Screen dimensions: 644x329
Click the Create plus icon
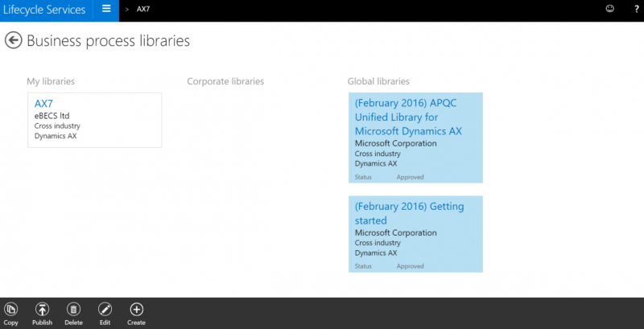[x=136, y=310]
